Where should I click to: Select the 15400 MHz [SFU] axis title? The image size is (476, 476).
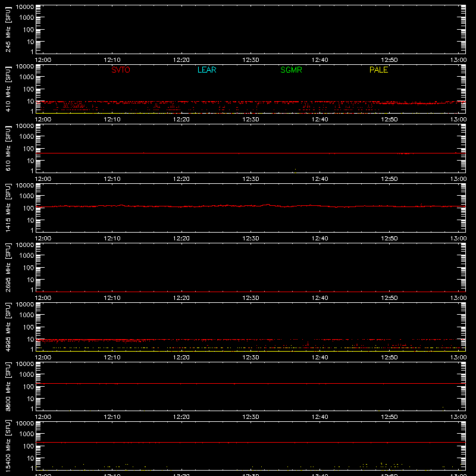(x=8, y=446)
